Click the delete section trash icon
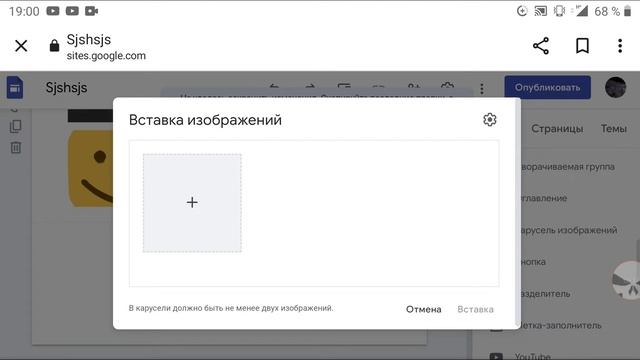 tap(16, 147)
